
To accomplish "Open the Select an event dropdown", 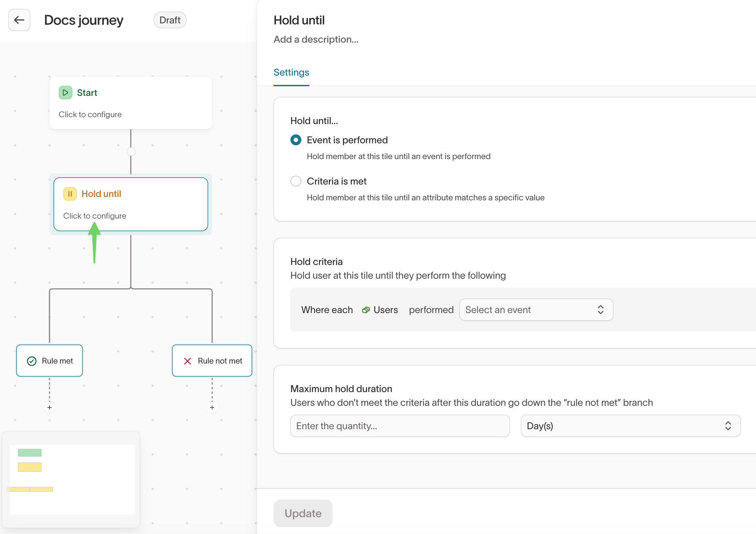I will (x=536, y=310).
